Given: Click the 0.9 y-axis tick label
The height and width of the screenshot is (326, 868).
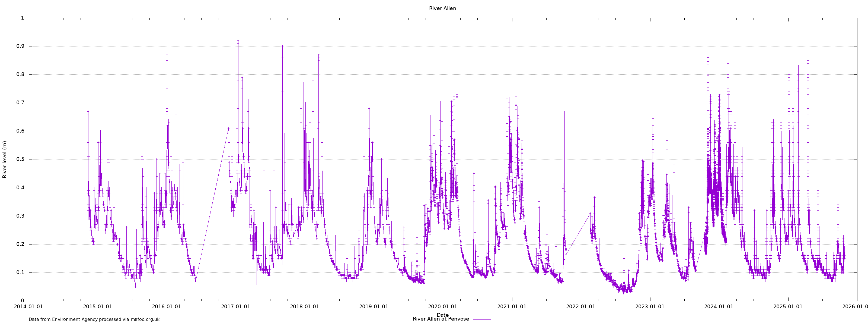Looking at the screenshot, I should click(20, 46).
